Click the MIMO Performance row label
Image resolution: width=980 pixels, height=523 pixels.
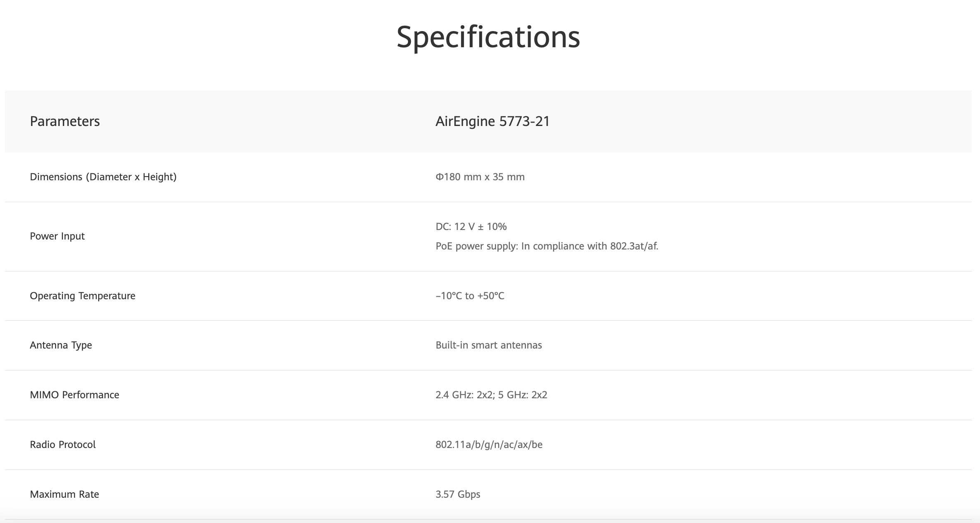[75, 395]
